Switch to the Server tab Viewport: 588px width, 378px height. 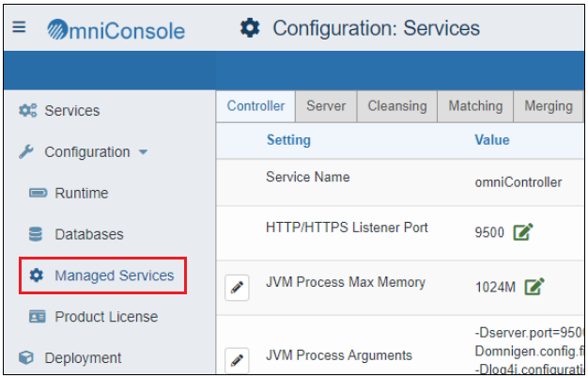click(x=326, y=106)
